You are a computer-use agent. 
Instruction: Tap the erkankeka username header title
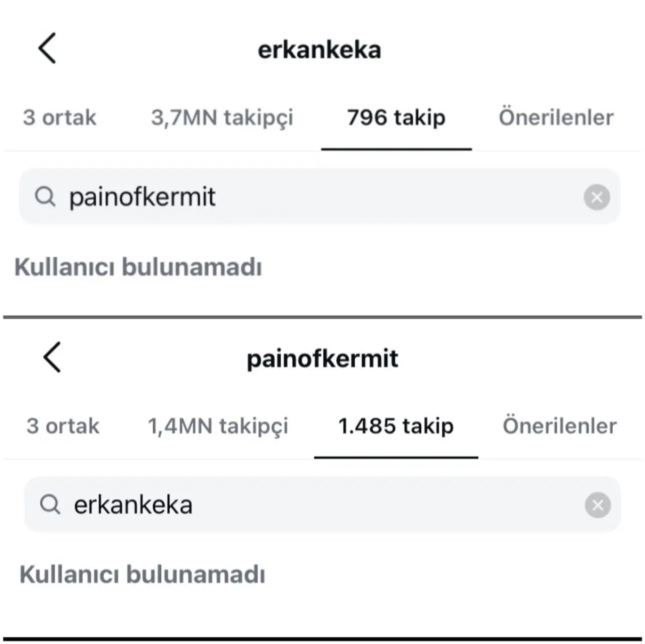pos(319,50)
